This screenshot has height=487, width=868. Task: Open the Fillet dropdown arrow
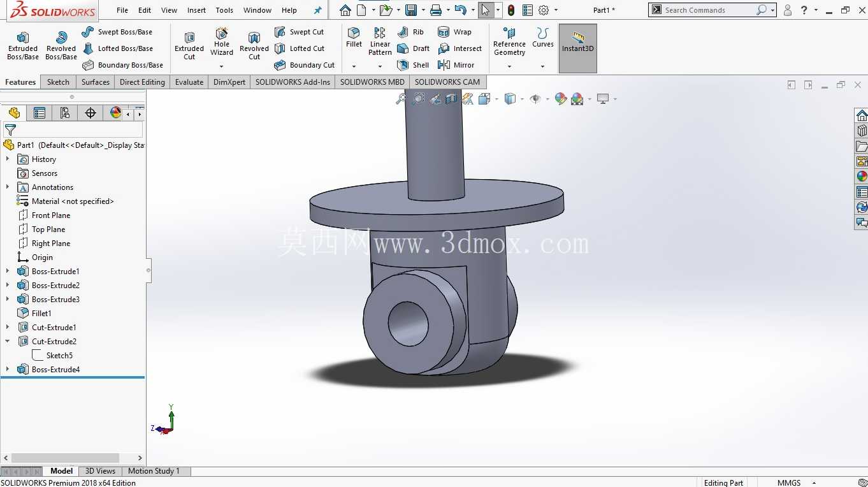coord(354,66)
